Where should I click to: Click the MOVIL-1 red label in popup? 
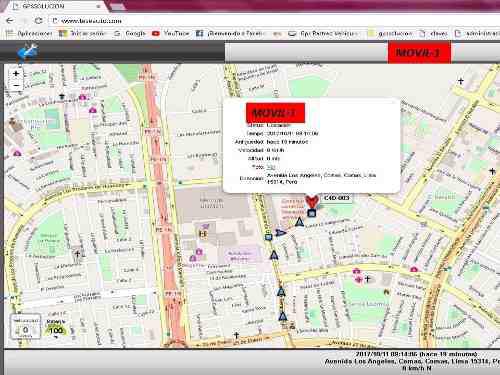(x=275, y=113)
